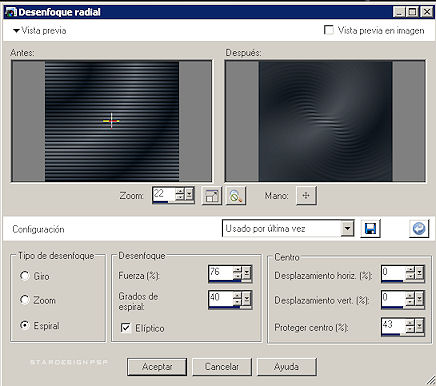This screenshot has width=436, height=386.
Task: Select the Mano pan tool icon
Action: [x=306, y=196]
